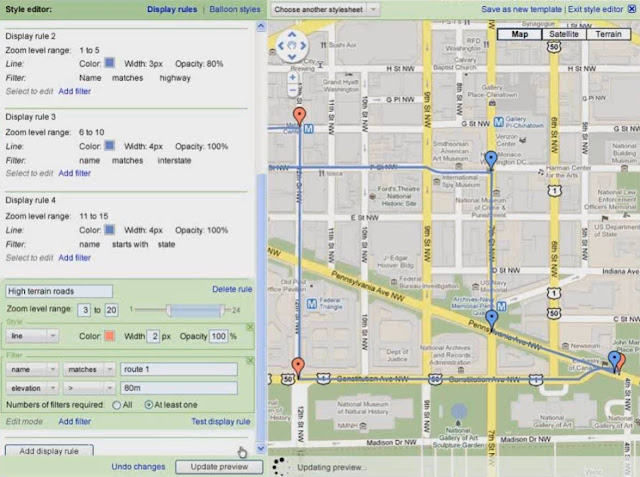Image resolution: width=640 pixels, height=477 pixels.
Task: Open the matches operator dropdown
Action: coord(89,369)
